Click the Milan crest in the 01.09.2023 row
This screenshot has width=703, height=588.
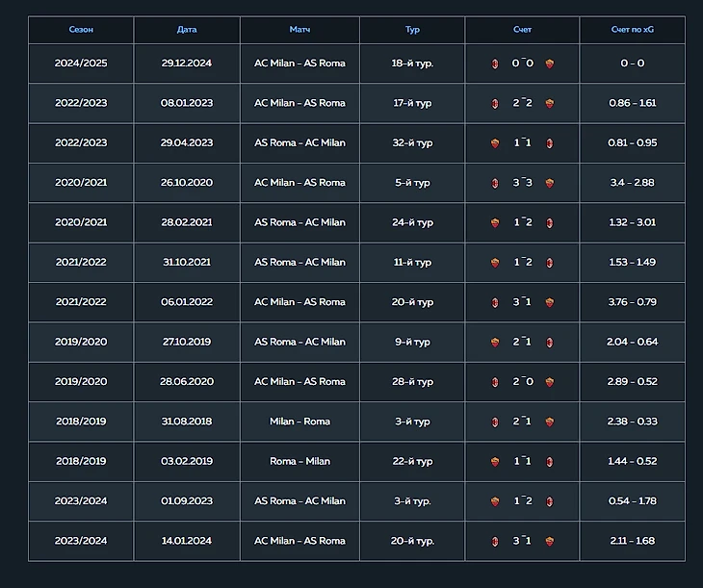tap(549, 501)
